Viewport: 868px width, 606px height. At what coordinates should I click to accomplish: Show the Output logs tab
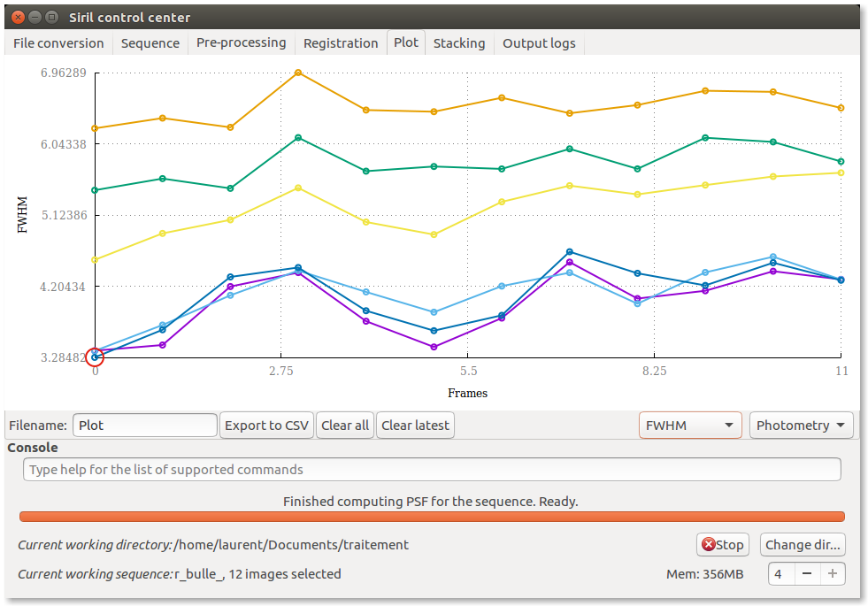[539, 43]
